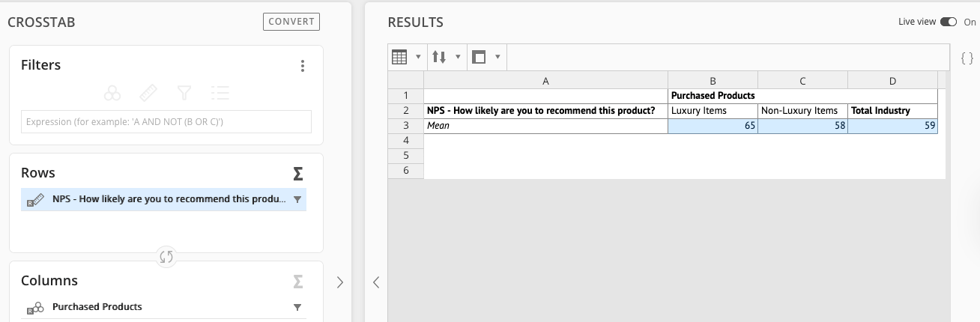Viewport: 980px width, 322px height.
Task: Expand the Purchased Products column dropdown arrow
Action: click(x=297, y=307)
